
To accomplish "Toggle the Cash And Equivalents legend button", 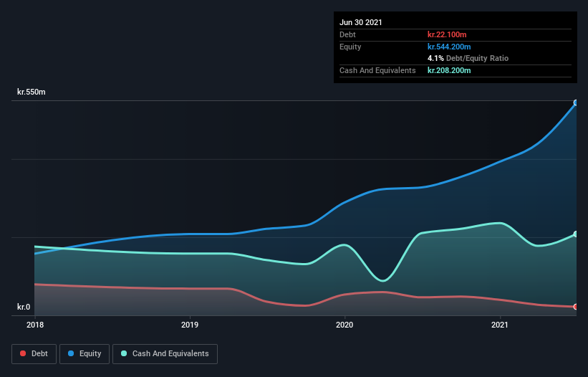I will coord(165,354).
